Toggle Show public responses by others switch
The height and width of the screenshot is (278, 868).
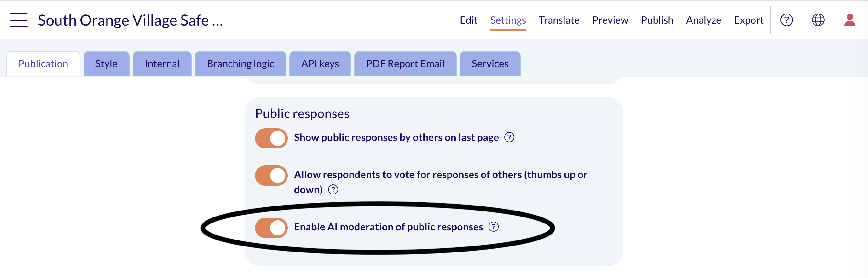(271, 138)
